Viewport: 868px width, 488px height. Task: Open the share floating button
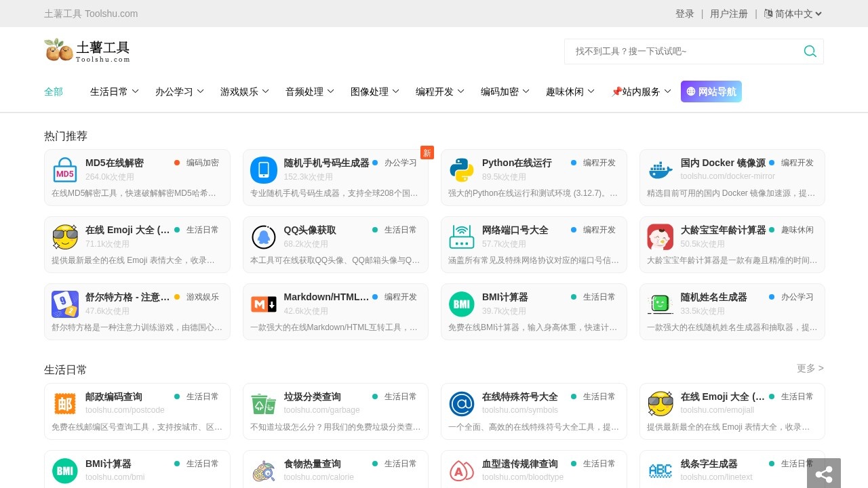(823, 473)
